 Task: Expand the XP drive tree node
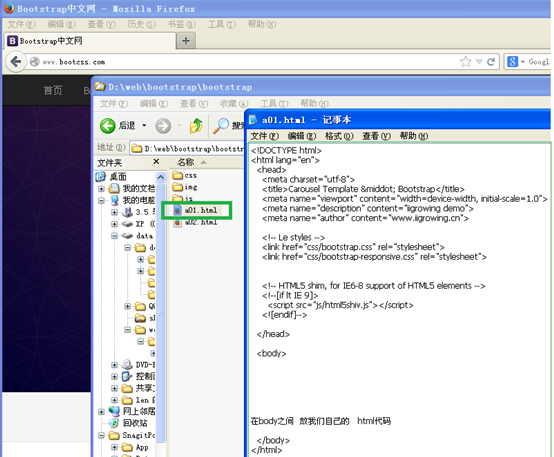point(114,224)
